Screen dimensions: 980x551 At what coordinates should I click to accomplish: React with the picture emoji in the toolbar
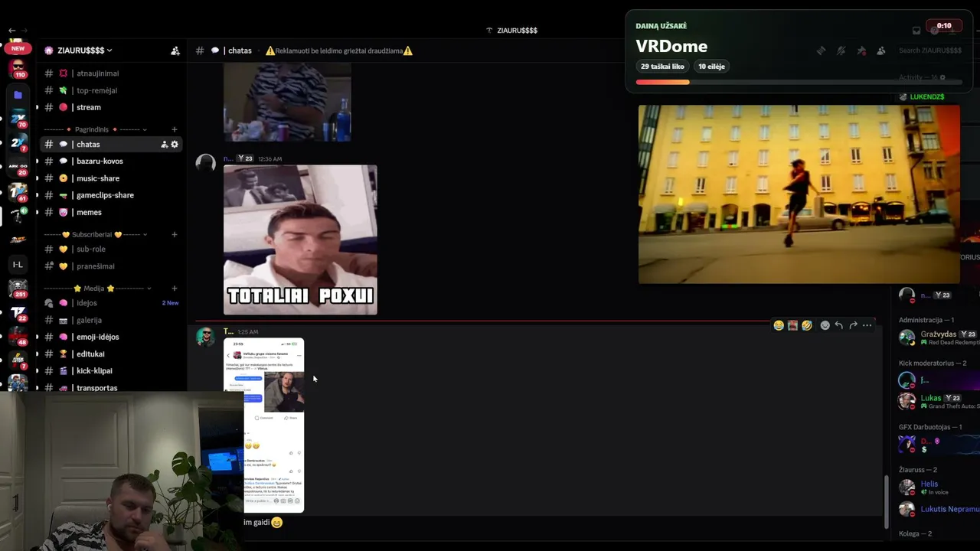(x=792, y=325)
